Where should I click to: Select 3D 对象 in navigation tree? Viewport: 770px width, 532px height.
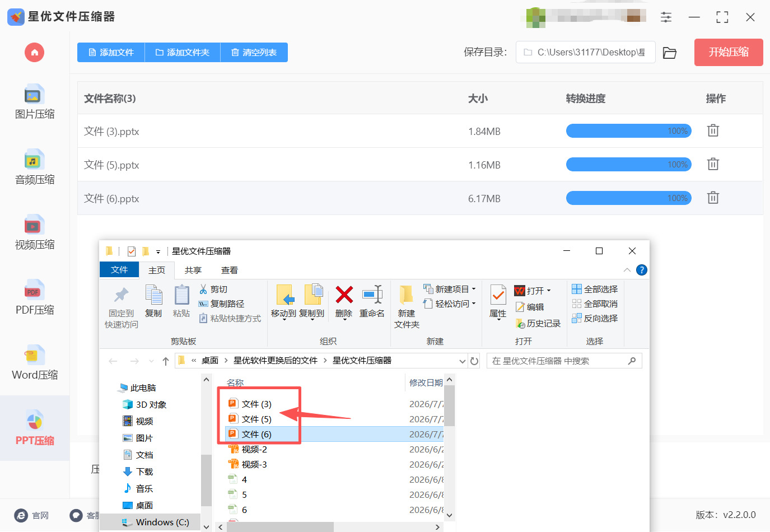(x=144, y=404)
